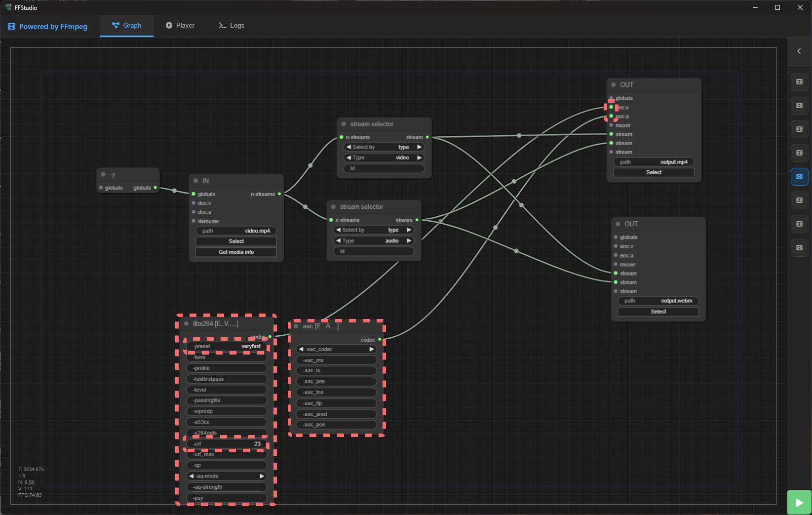Open the Logs tab
This screenshot has width=812, height=515.
coord(231,26)
